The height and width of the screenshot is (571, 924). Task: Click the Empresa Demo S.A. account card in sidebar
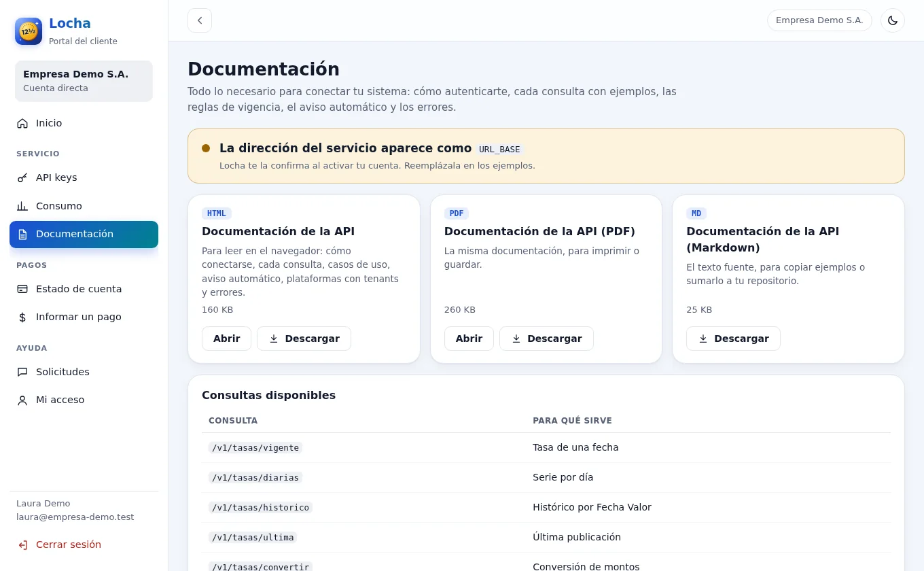tap(84, 81)
